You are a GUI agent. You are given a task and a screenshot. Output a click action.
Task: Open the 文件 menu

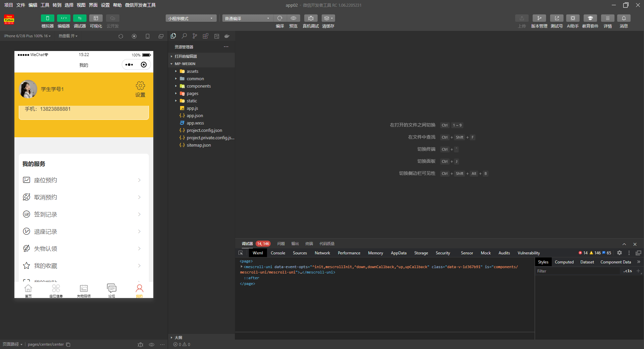[20, 5]
